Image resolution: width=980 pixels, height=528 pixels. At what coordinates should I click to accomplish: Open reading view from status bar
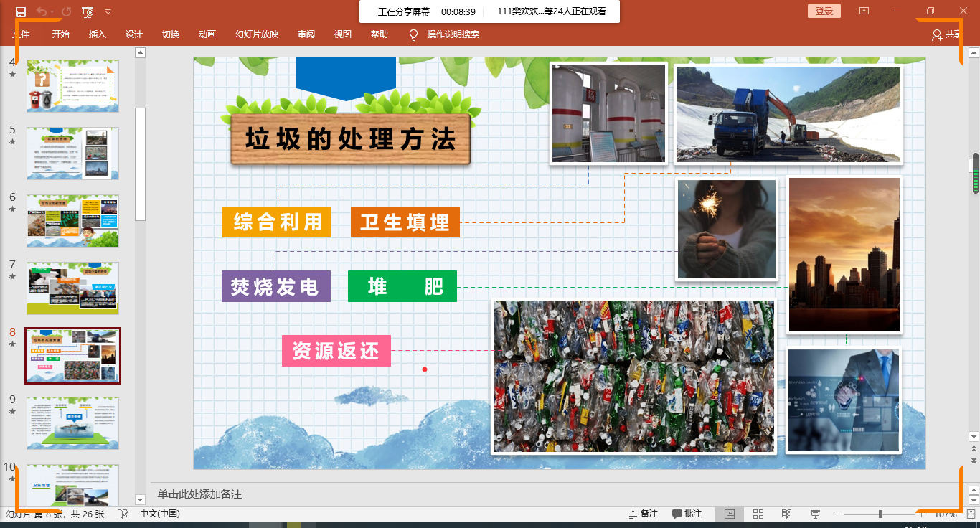click(786, 514)
